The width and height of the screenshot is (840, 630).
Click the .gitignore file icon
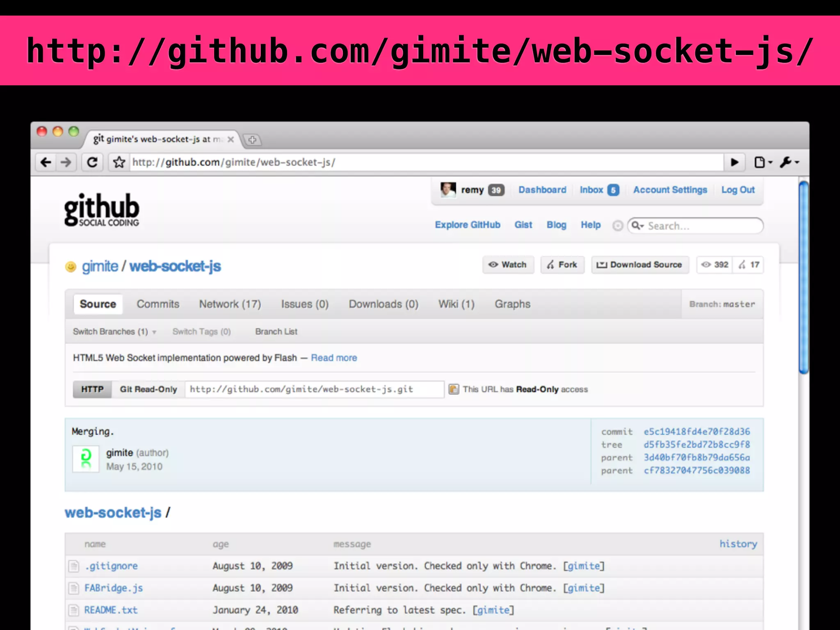pyautogui.click(x=74, y=566)
